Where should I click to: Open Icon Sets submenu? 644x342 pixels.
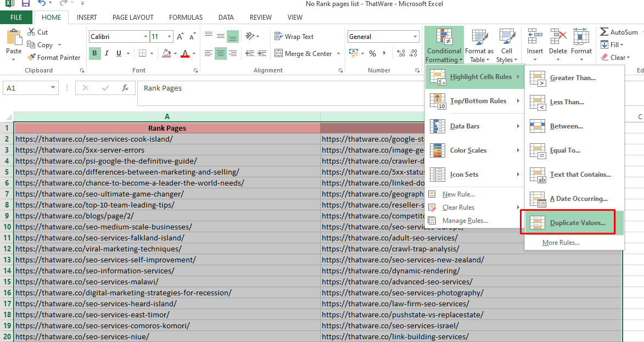pos(475,175)
